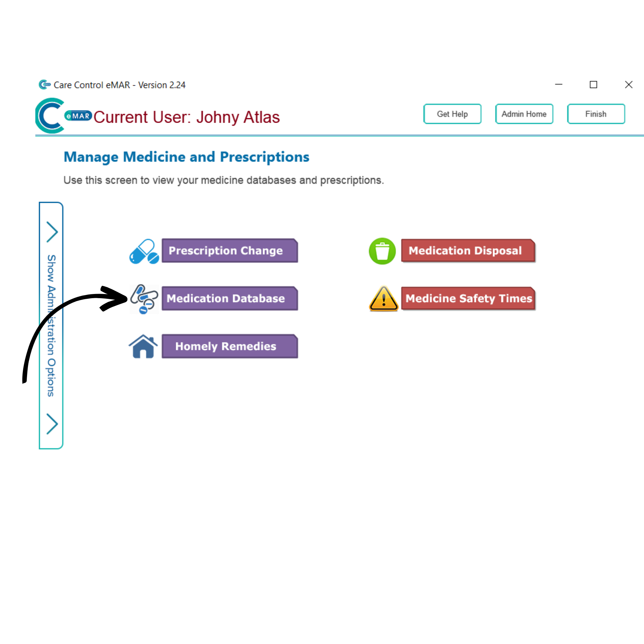Viewport: 644px width, 644px height.
Task: Click the green Medication Disposal bin icon
Action: [x=382, y=251]
